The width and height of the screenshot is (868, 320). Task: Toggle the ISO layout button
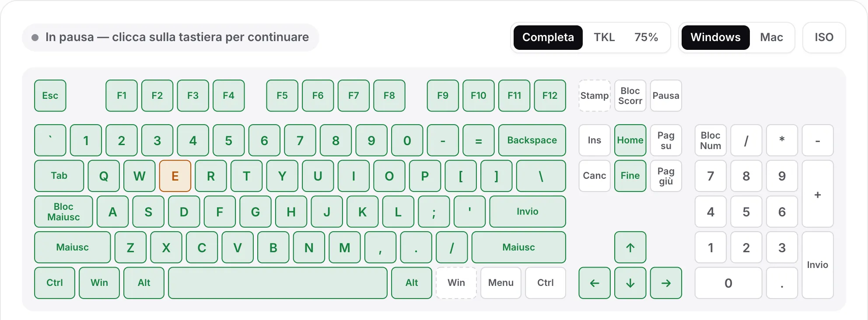tap(824, 37)
